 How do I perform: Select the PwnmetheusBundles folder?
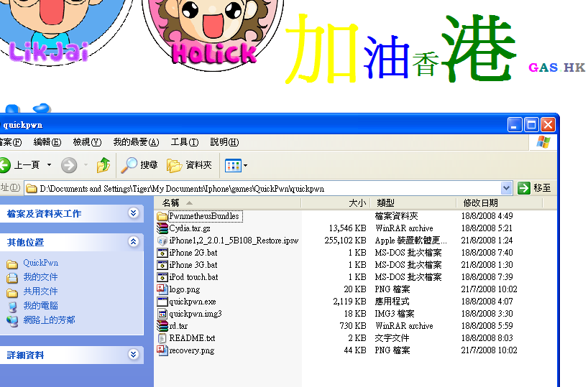point(203,216)
